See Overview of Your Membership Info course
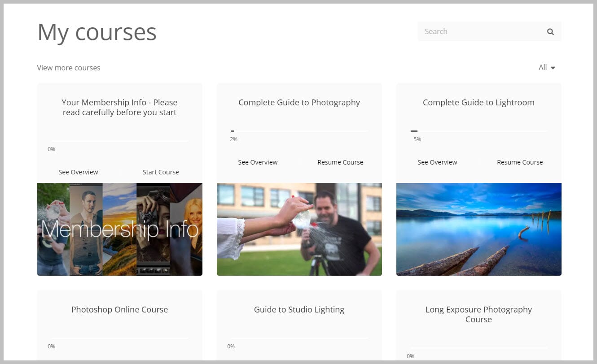Image resolution: width=597 pixels, height=364 pixels. (78, 172)
